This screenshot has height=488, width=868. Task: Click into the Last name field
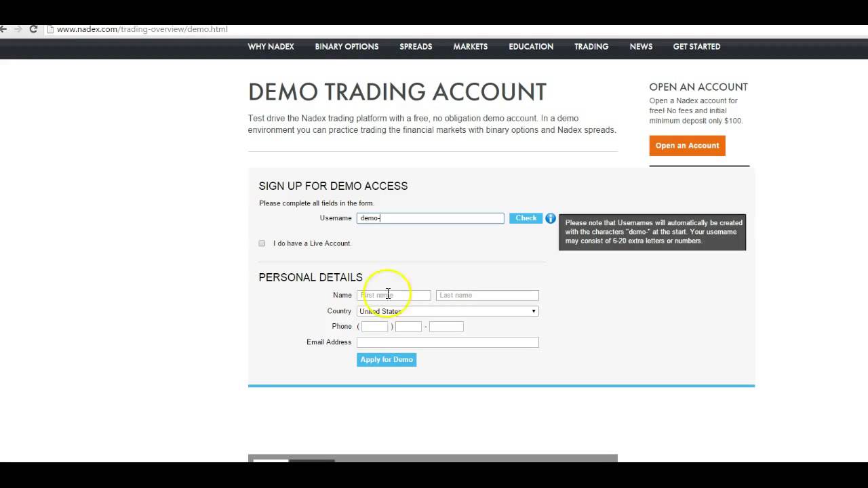(488, 296)
